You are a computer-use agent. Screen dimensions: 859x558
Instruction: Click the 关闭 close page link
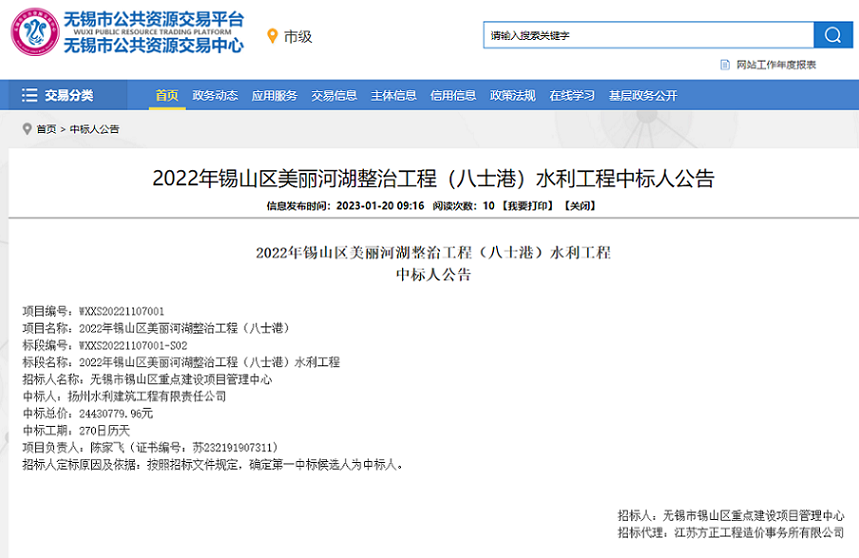pos(580,206)
